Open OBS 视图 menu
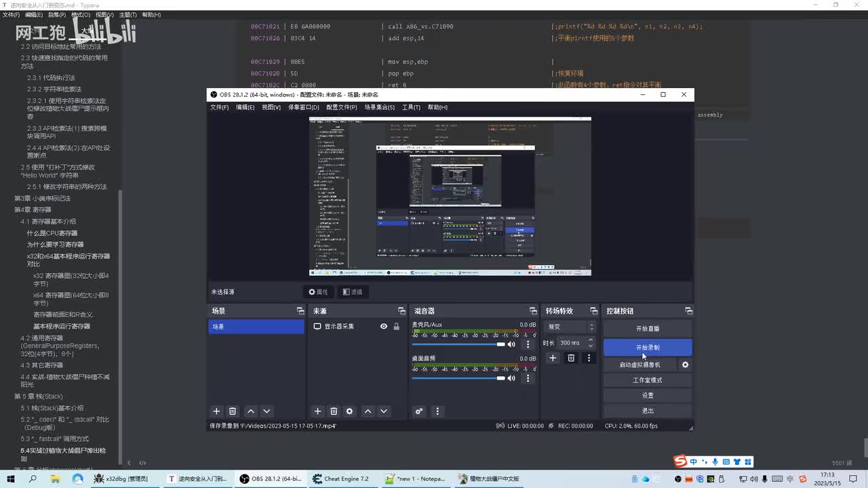The image size is (868, 488). point(271,107)
